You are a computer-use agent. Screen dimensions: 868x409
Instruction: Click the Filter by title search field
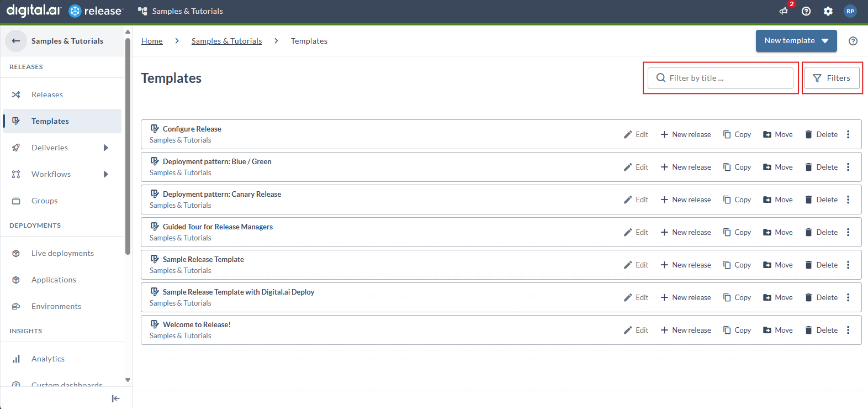(721, 78)
